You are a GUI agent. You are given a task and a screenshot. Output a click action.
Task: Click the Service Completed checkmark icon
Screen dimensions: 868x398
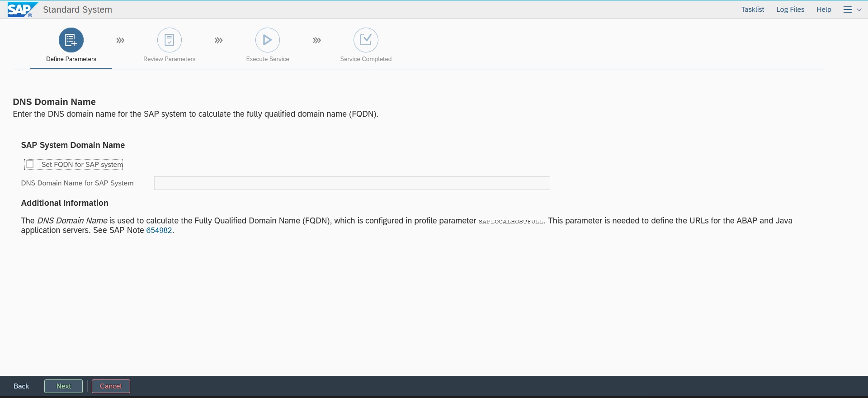[366, 40]
